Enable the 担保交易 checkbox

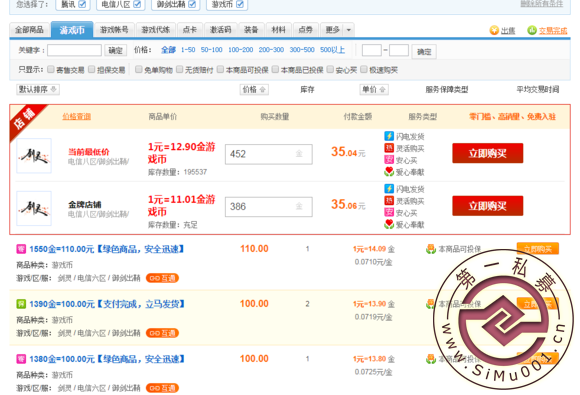point(91,69)
